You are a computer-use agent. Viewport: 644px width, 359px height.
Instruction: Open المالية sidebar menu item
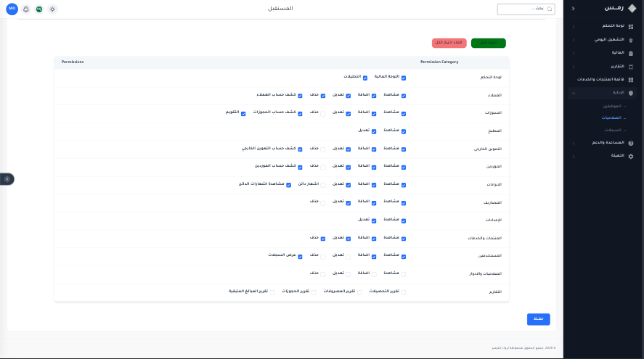pos(618,52)
